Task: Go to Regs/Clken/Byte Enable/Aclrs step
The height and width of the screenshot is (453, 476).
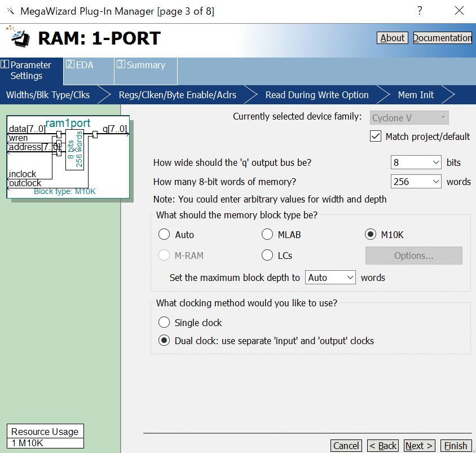Action: click(178, 95)
